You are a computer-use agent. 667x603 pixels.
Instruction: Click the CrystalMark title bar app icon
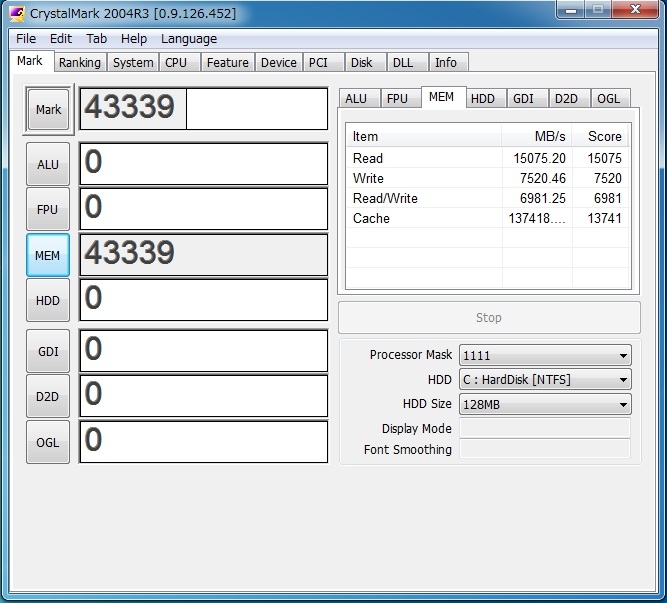tap(17, 12)
